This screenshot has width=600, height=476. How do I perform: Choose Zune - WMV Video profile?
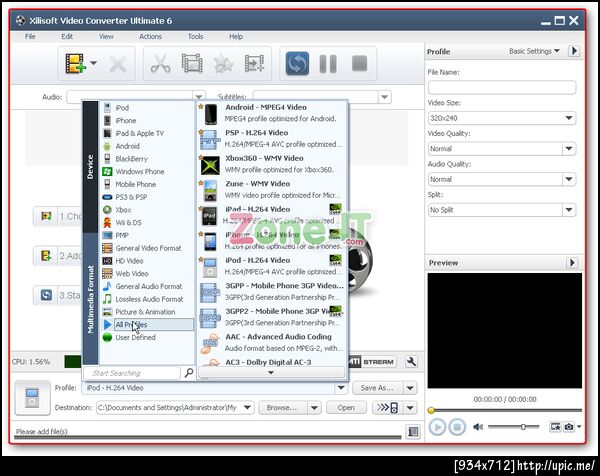click(272, 189)
